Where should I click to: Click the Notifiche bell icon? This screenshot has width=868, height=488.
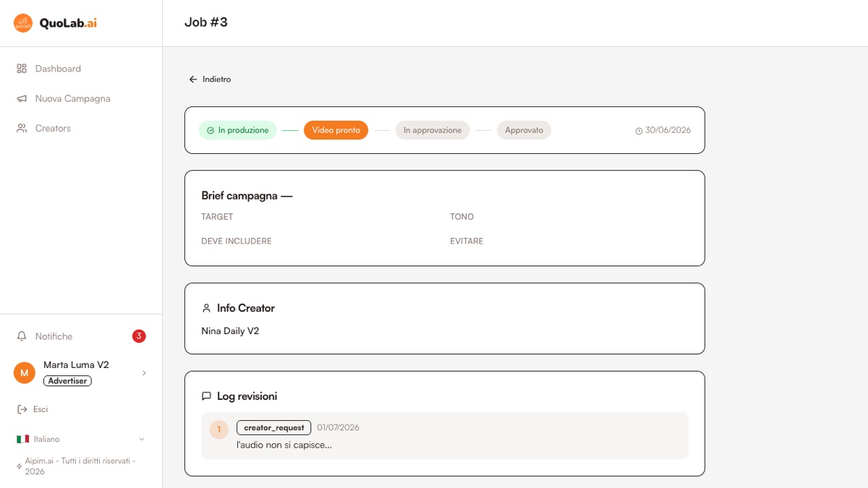tap(22, 336)
